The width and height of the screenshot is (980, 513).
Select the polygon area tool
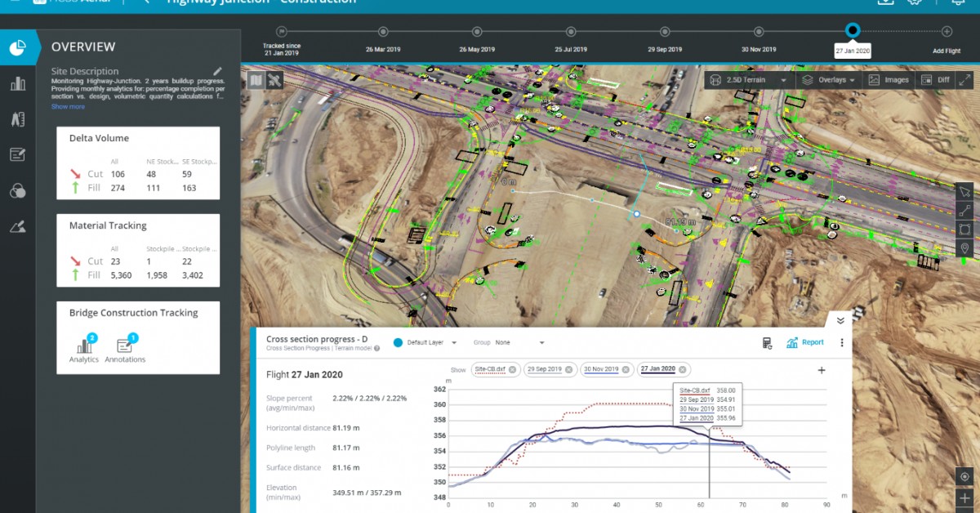click(x=965, y=230)
